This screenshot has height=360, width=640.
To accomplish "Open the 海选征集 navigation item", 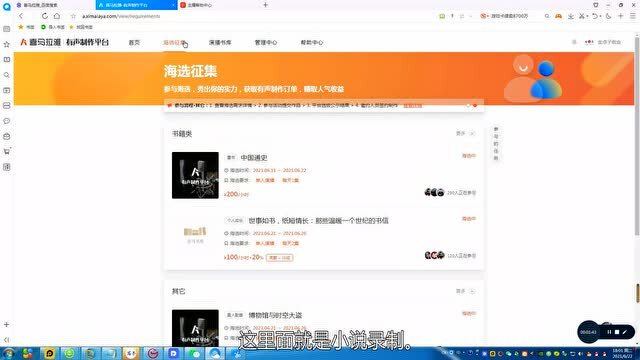I will [174, 42].
